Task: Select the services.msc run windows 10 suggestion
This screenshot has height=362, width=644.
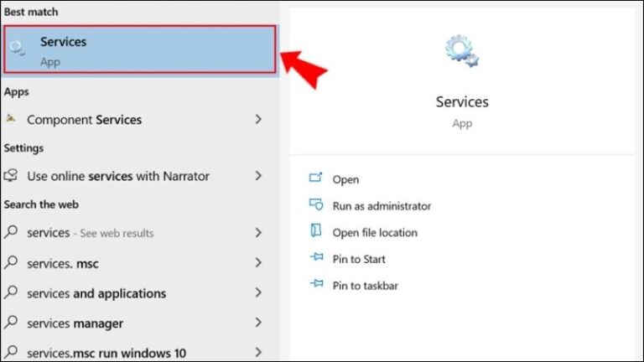Action: [106, 353]
